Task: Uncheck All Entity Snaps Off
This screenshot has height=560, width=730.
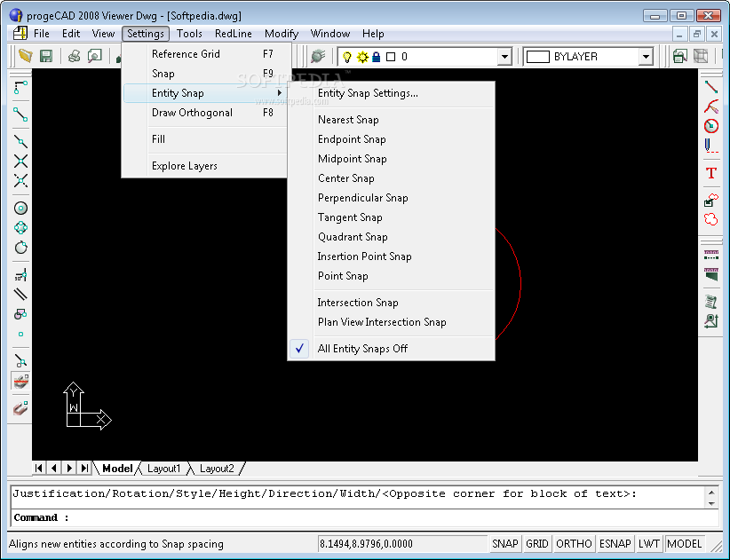Action: click(391, 349)
